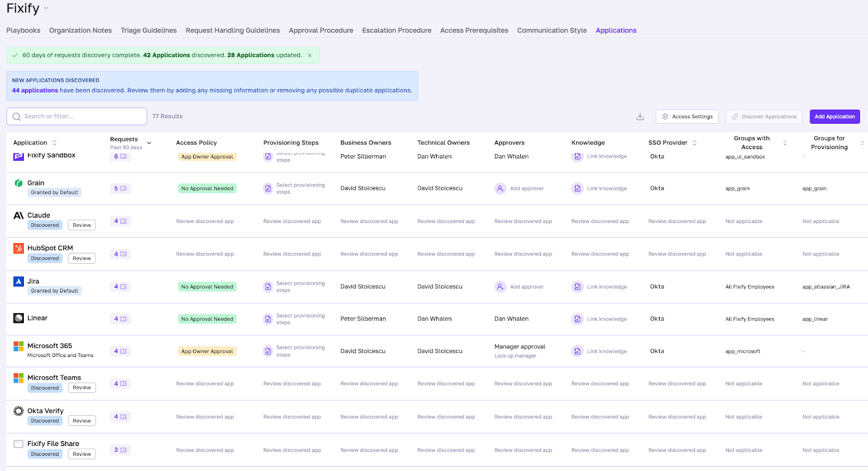Screen dimensions: 868x471
Task: Click Review button for Microsoft Teams
Action: (82, 388)
